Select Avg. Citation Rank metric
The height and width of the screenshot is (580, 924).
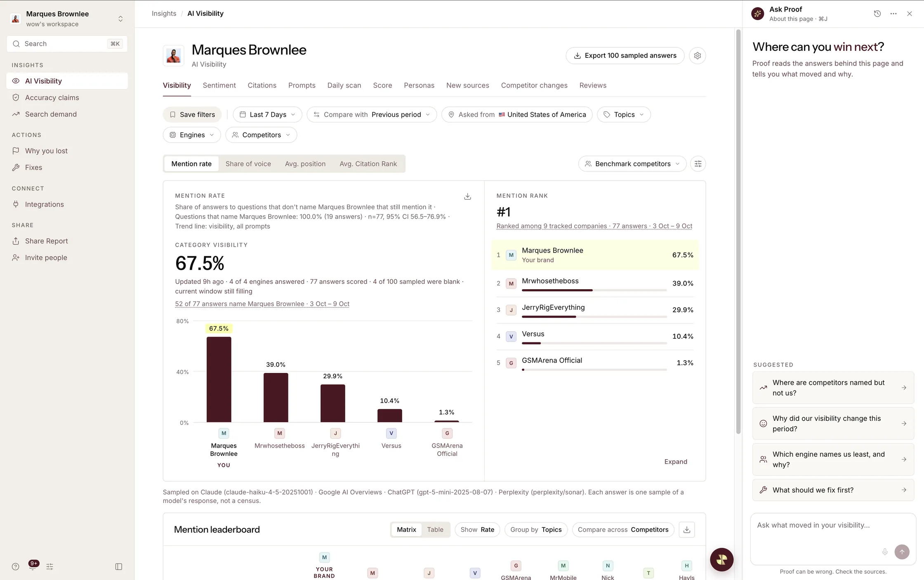tap(368, 164)
